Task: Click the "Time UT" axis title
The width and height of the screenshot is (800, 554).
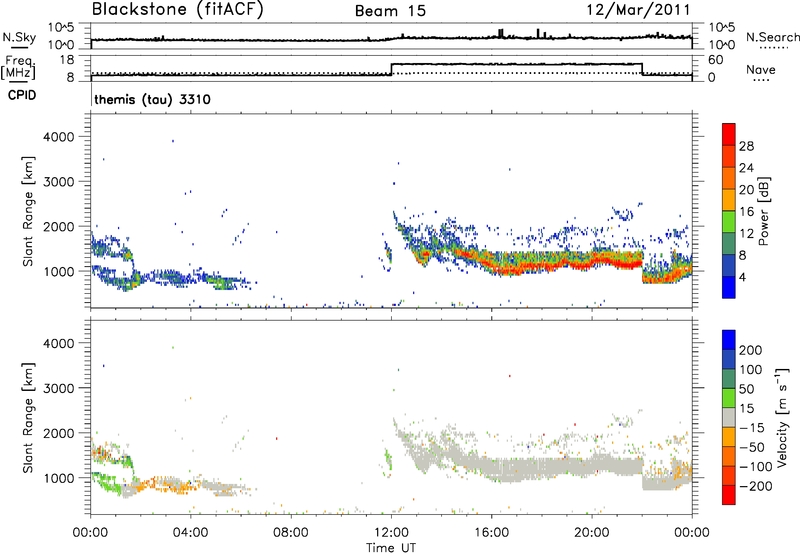Action: (391, 548)
